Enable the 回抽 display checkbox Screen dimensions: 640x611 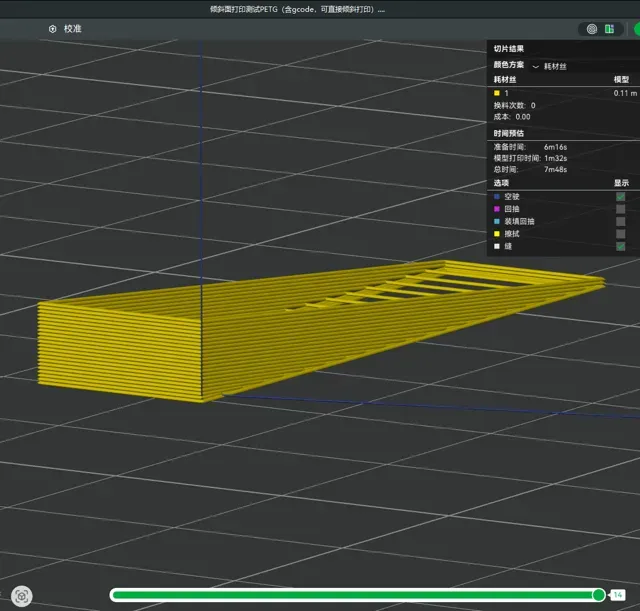[620, 209]
